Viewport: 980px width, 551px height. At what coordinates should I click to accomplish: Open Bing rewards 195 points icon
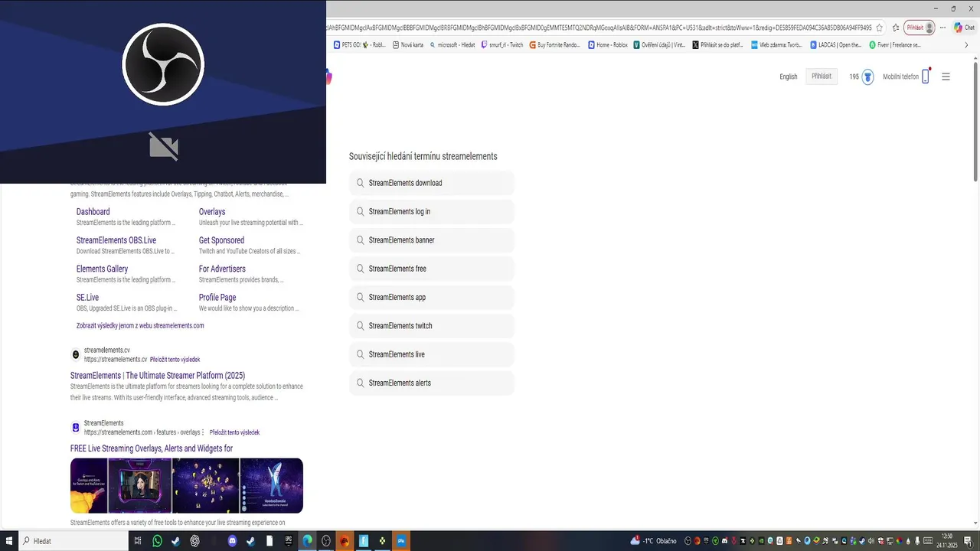point(861,77)
